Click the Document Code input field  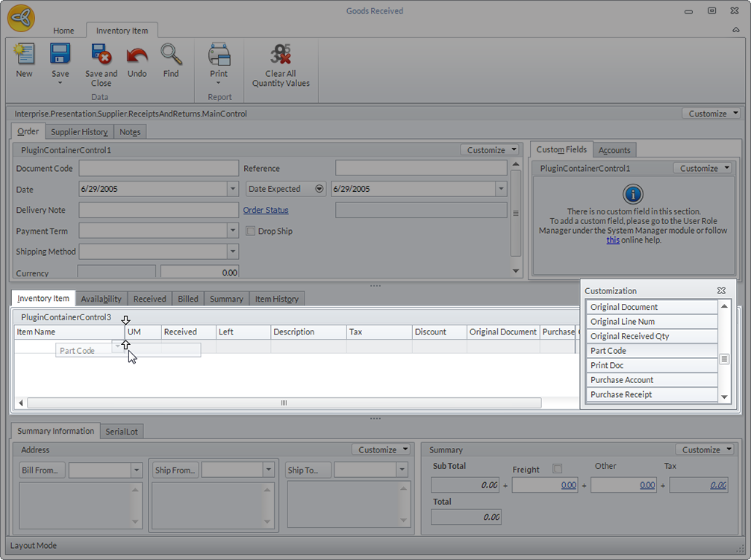click(158, 168)
